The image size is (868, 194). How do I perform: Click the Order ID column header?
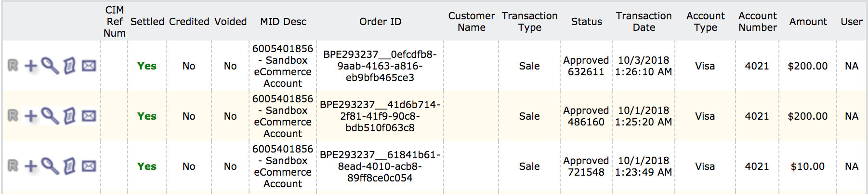380,22
